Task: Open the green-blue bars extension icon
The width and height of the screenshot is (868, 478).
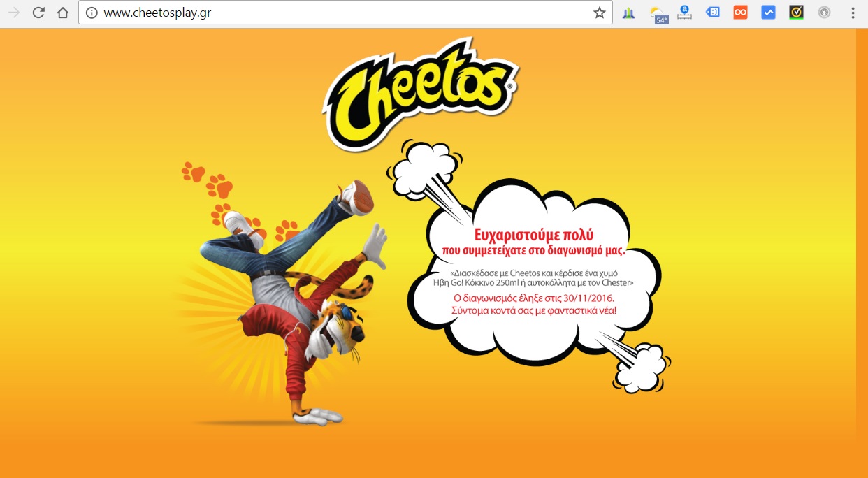Action: (x=629, y=13)
